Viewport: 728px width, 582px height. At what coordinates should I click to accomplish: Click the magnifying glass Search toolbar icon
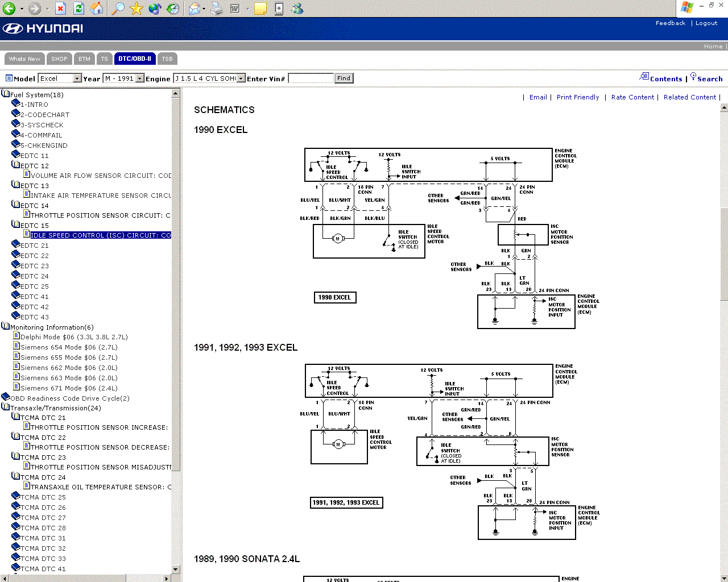(118, 9)
